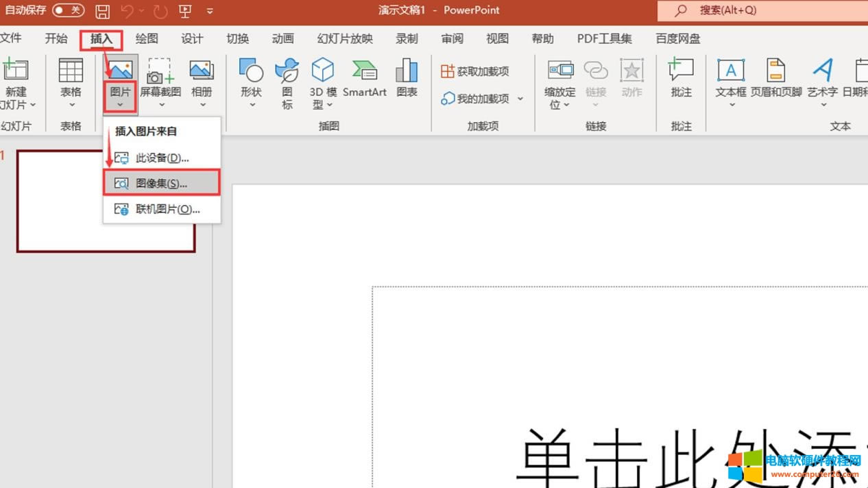This screenshot has width=868, height=488.
Task: Open the 动画 animations tab
Action: coord(282,39)
